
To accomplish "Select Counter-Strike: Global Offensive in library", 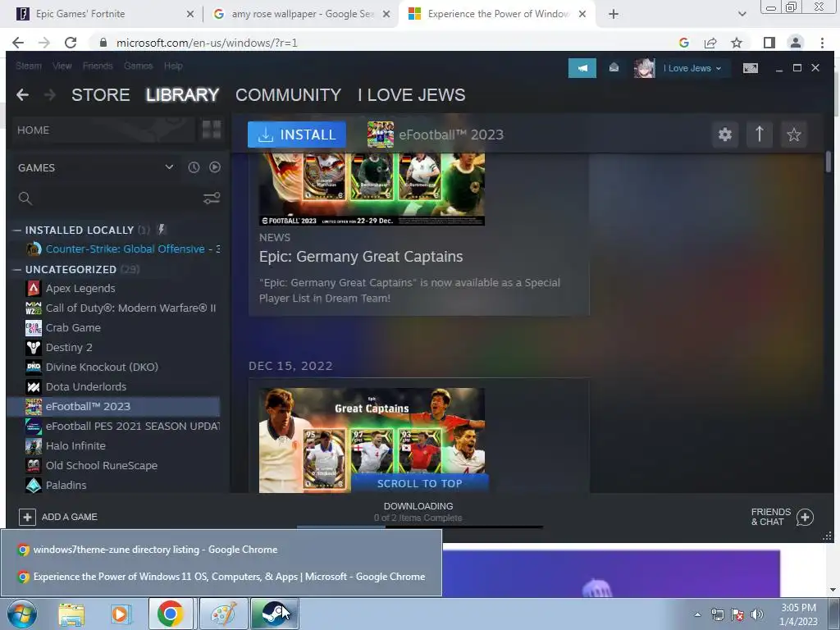I will tap(123, 249).
